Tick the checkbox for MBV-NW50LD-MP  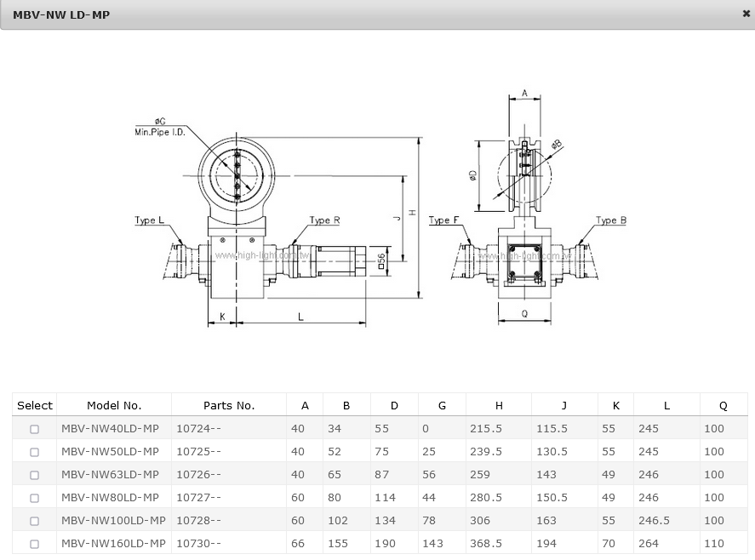[35, 452]
